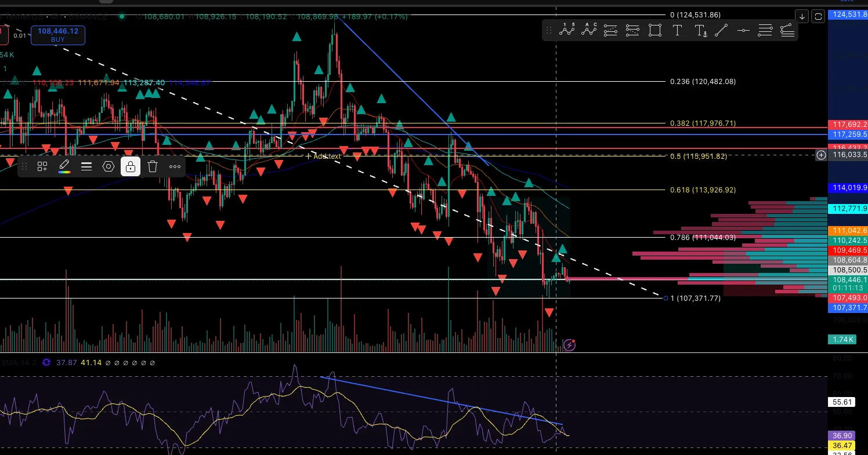Click the cyan 112,771.9 price label
This screenshot has width=868, height=455.
click(849, 209)
